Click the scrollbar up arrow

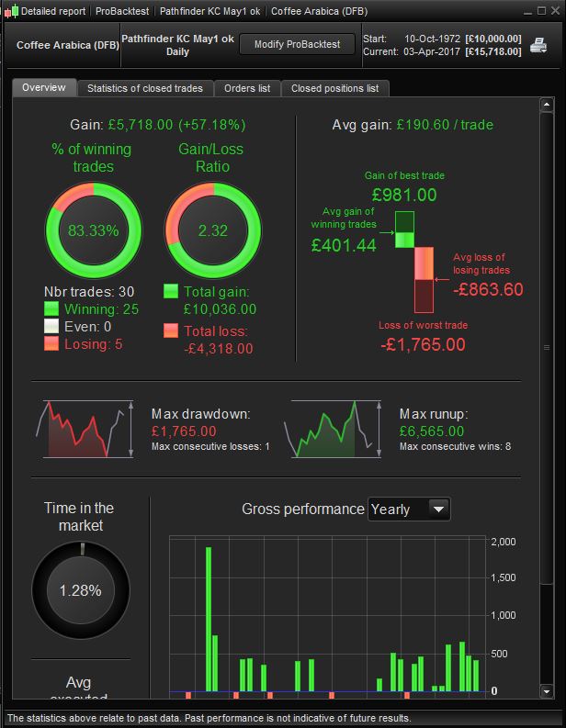pyautogui.click(x=547, y=105)
